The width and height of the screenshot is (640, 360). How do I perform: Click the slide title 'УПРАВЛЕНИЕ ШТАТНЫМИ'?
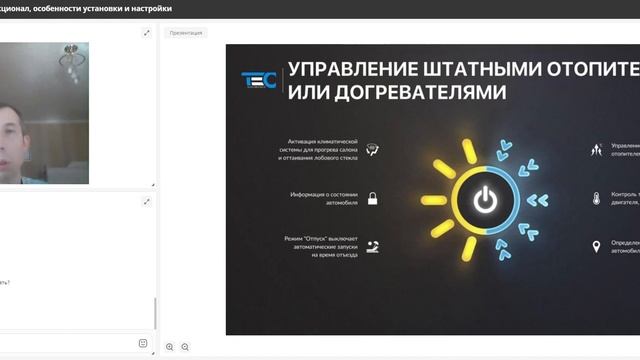click(x=414, y=69)
